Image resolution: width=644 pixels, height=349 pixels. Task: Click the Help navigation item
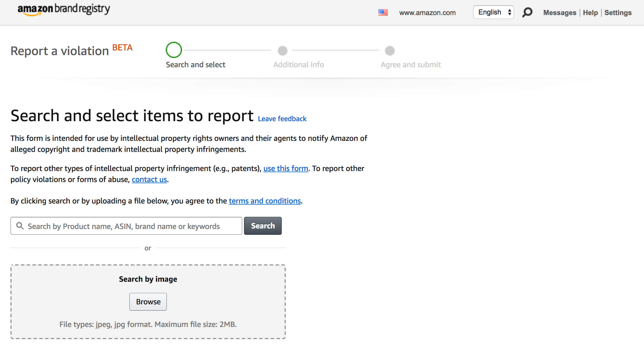coord(590,12)
